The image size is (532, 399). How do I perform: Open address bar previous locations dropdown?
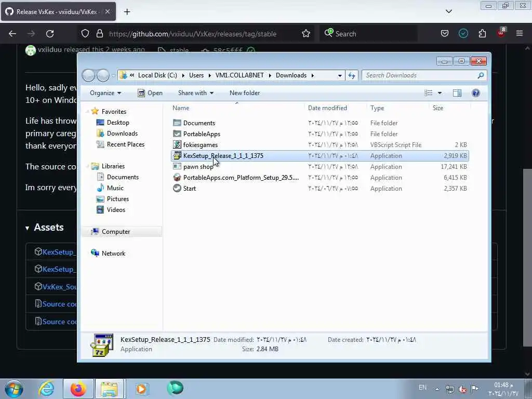pos(340,75)
